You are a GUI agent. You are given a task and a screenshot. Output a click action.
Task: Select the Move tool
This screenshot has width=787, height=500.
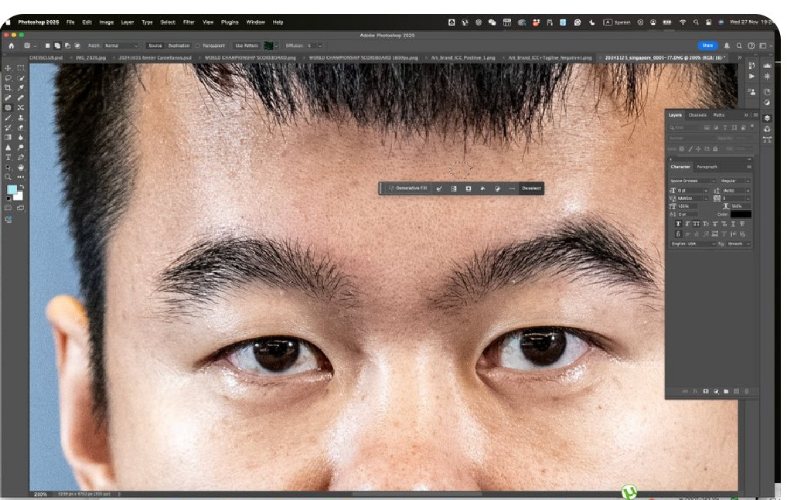click(9, 68)
